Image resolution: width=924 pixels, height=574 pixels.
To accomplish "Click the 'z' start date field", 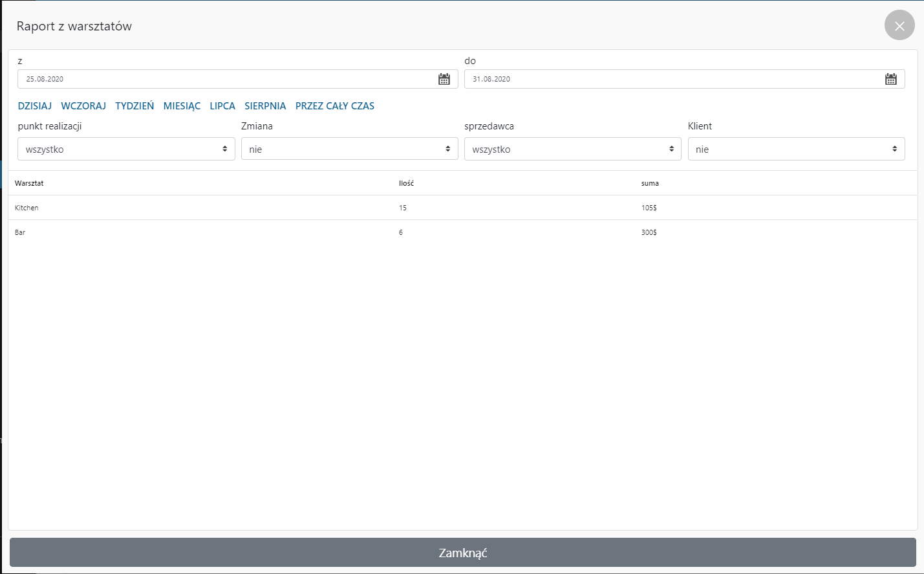I will point(226,79).
